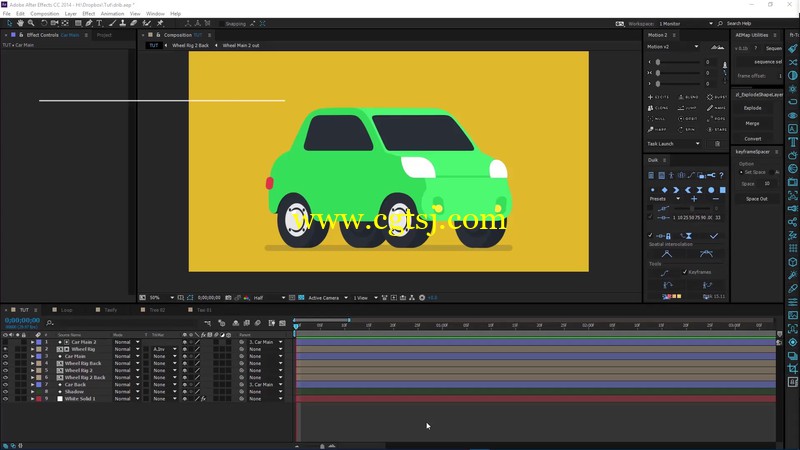
Task: Open the resolution Half dropdown
Action: click(x=269, y=298)
